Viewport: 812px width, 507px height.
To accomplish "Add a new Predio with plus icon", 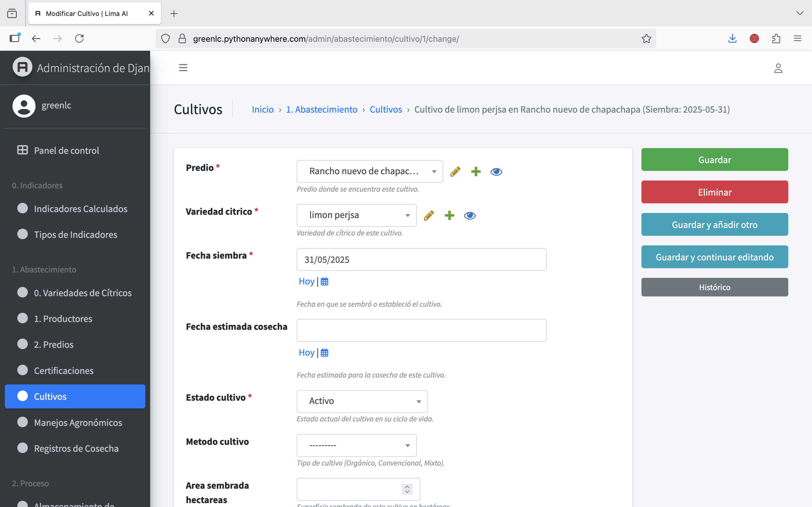I will pos(475,172).
